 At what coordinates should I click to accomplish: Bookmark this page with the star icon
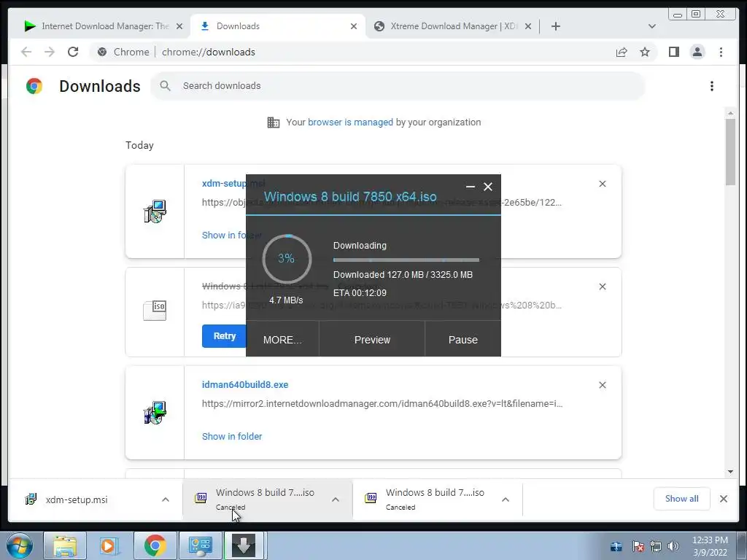coord(645,52)
